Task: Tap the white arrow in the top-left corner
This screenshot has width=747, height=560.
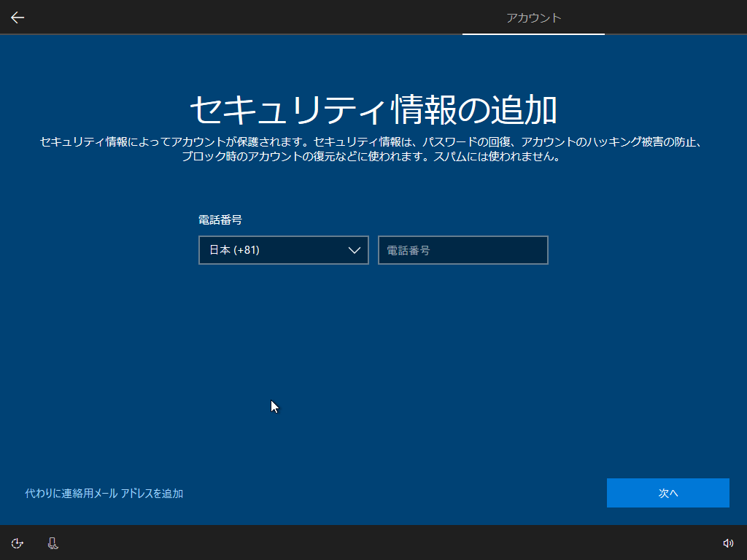Action: (x=17, y=17)
